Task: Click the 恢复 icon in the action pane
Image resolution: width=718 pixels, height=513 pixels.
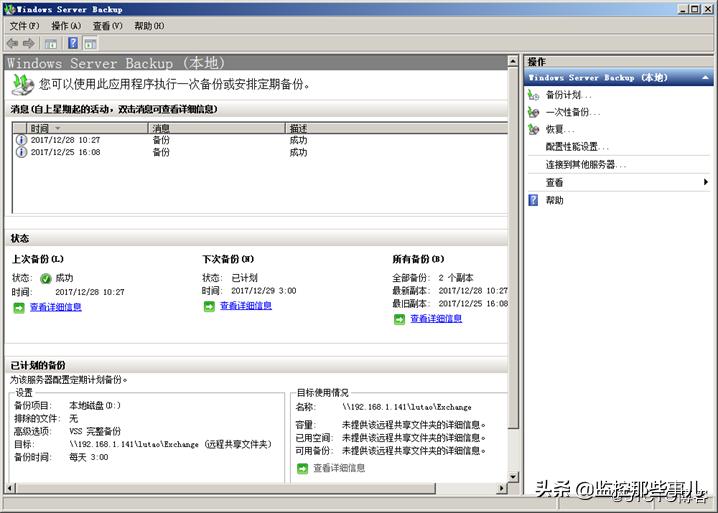Action: [533, 129]
